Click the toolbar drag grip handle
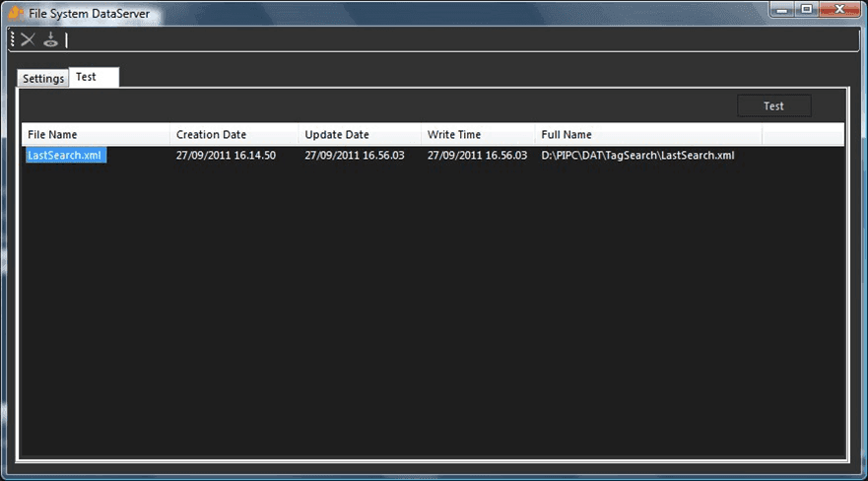The height and width of the screenshot is (481, 868). 12,39
